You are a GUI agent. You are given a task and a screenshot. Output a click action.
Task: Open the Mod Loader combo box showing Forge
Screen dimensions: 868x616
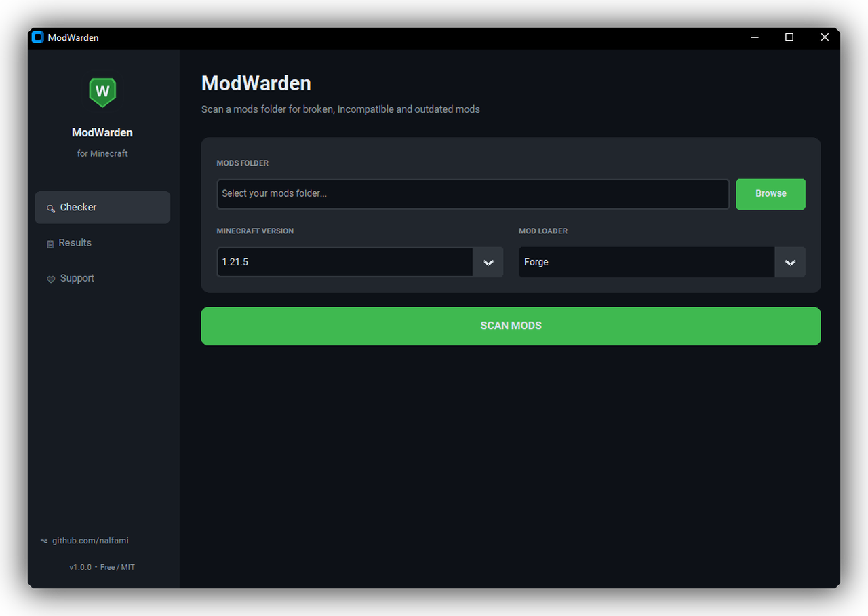click(647, 262)
